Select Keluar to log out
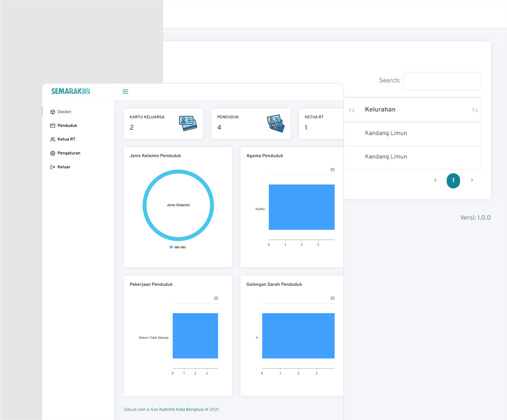 coord(64,167)
